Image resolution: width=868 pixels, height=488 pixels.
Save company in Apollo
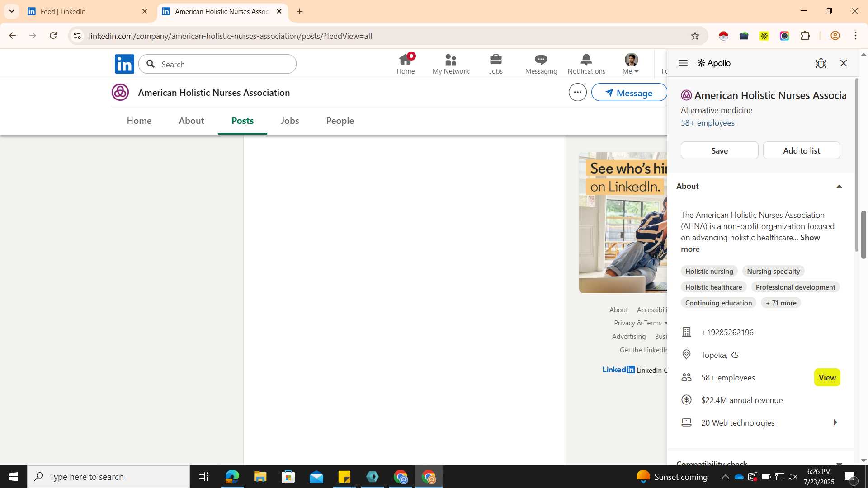point(719,150)
